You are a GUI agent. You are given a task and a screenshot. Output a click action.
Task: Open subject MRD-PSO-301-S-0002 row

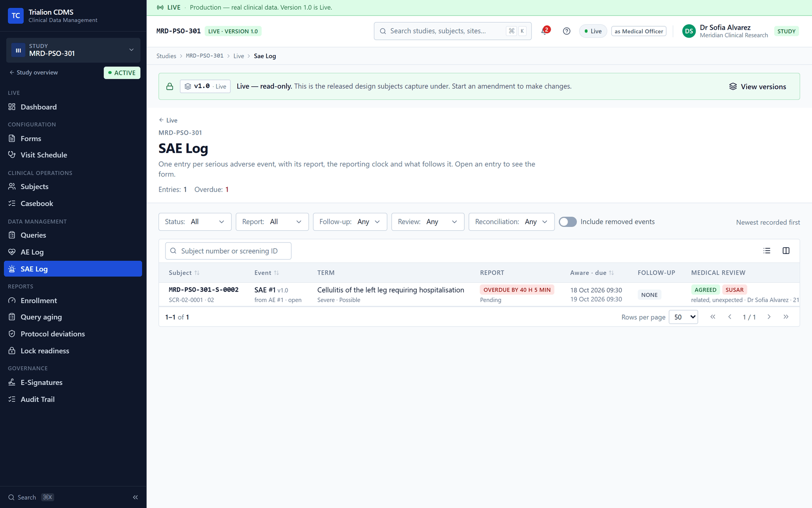tap(479, 295)
